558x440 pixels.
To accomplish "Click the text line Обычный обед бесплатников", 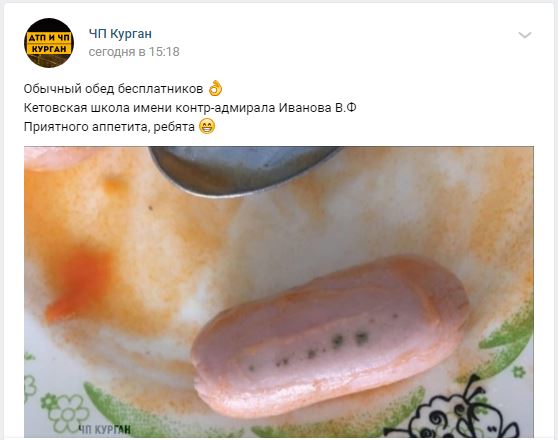I will pos(113,89).
